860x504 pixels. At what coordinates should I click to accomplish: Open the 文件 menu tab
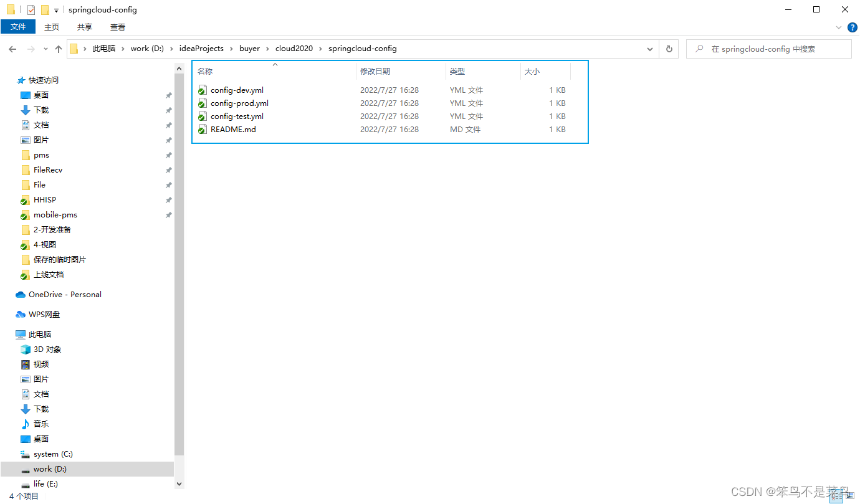18,27
